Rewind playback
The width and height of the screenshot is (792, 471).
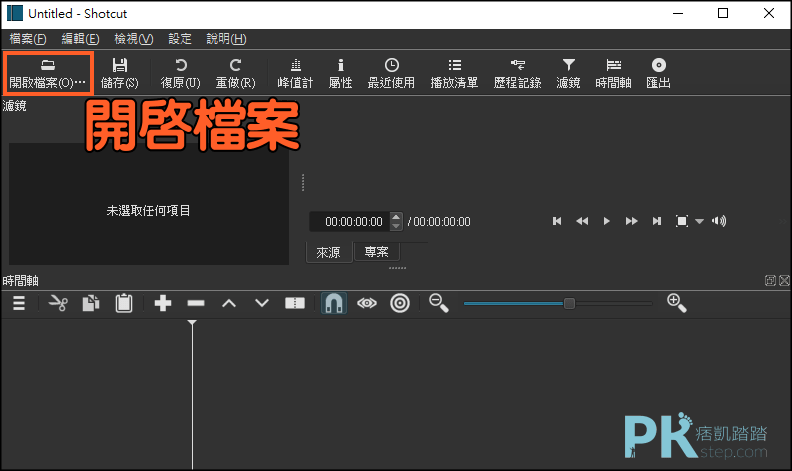point(582,221)
